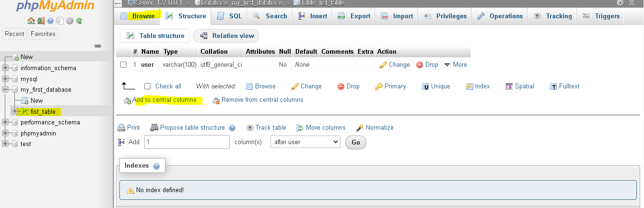
Task: Click the red Drop icon in user row
Action: (420, 65)
